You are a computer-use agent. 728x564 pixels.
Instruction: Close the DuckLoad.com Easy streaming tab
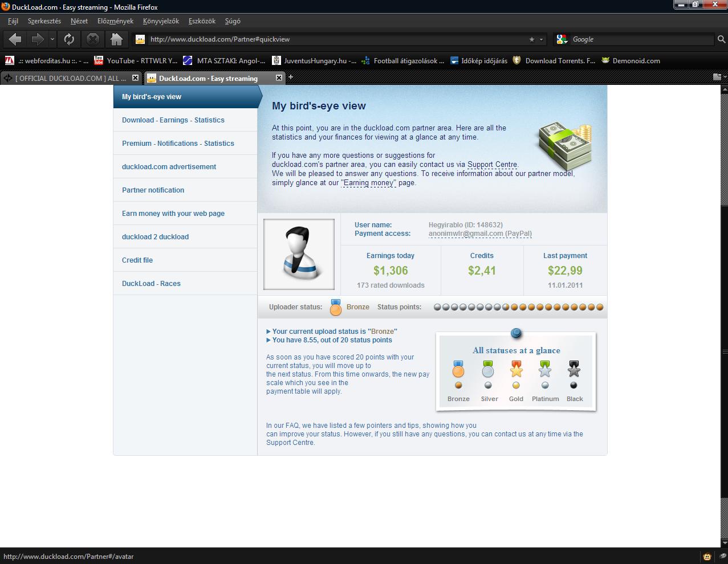[x=279, y=78]
